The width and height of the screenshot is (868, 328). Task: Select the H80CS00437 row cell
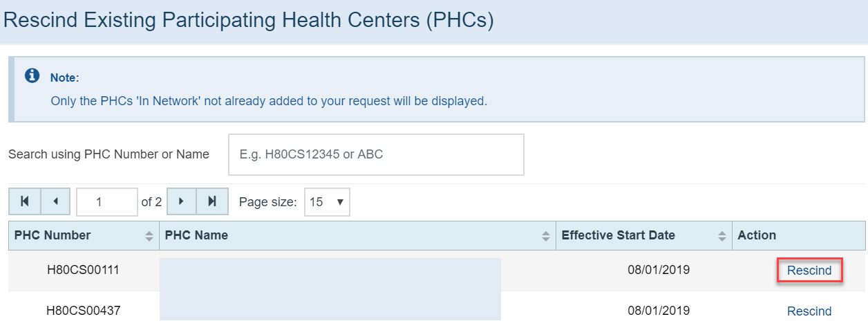pyautogui.click(x=84, y=311)
